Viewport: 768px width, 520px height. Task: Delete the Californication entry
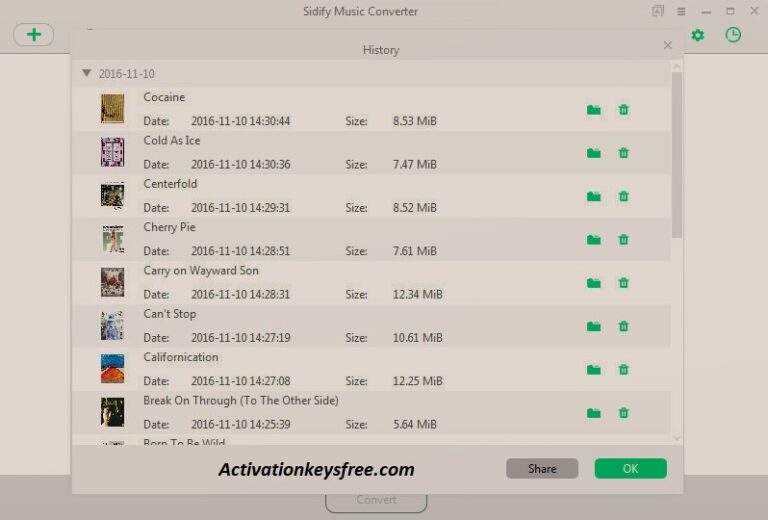pos(624,370)
